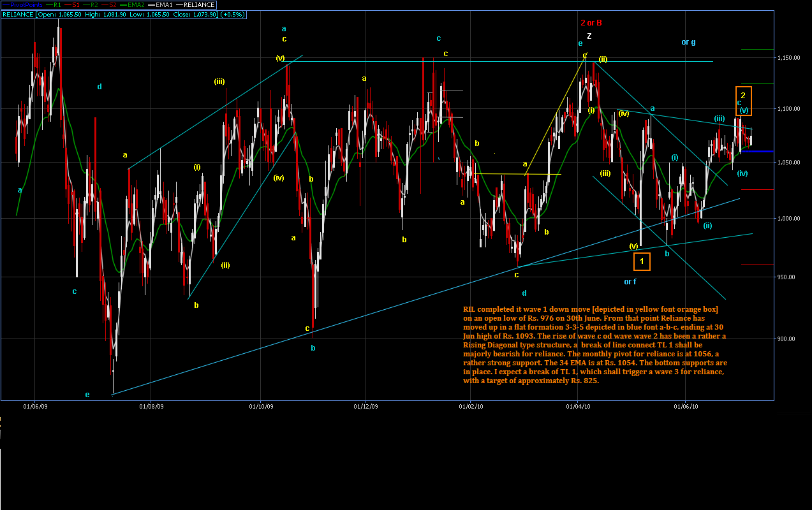Click the 'or f' wave label
The height and width of the screenshot is (510, 812).
click(630, 281)
